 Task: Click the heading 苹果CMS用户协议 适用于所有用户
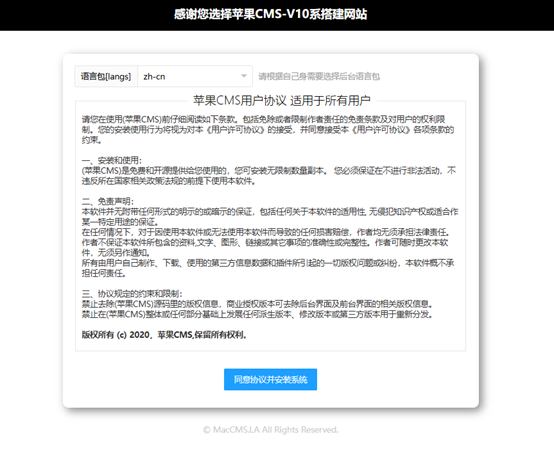point(282,101)
